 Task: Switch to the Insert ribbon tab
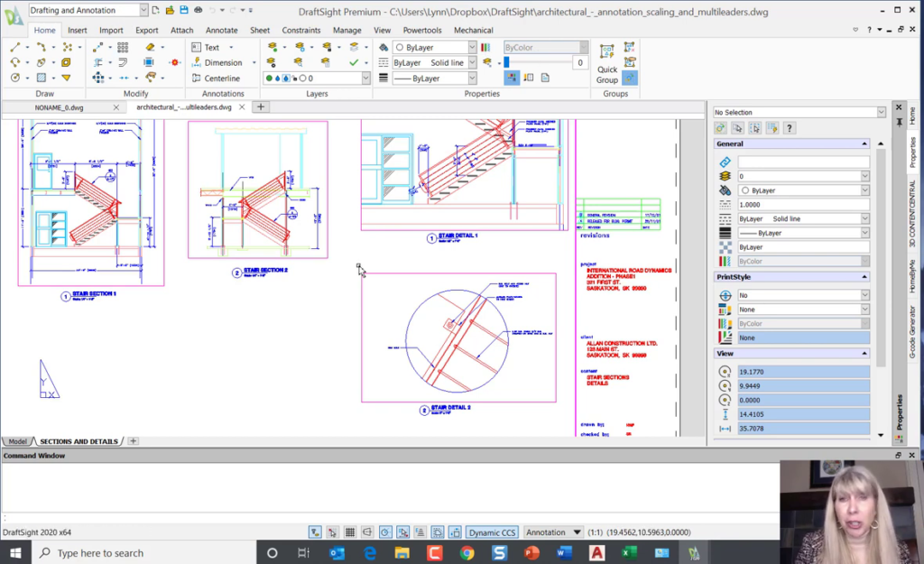[77, 30]
